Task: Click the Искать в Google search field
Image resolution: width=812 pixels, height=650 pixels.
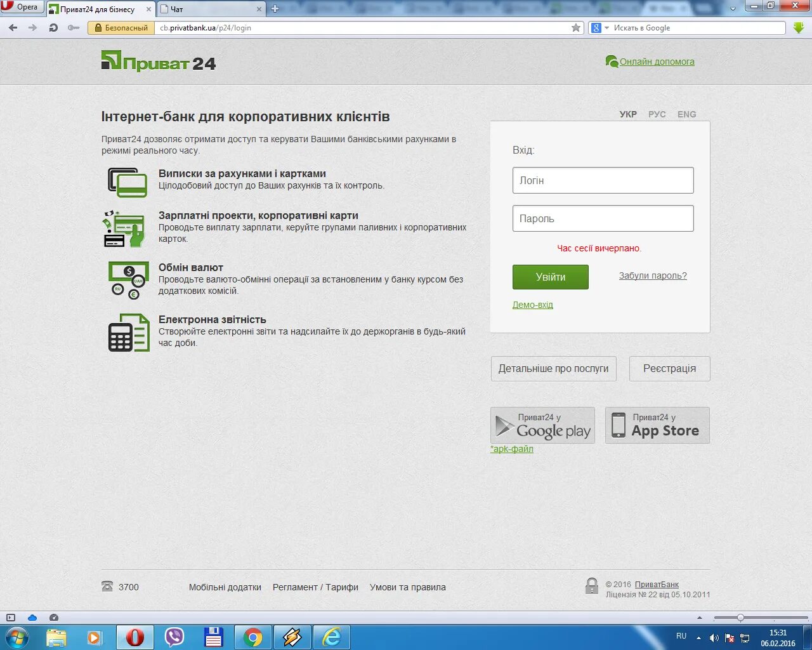Action: point(698,28)
